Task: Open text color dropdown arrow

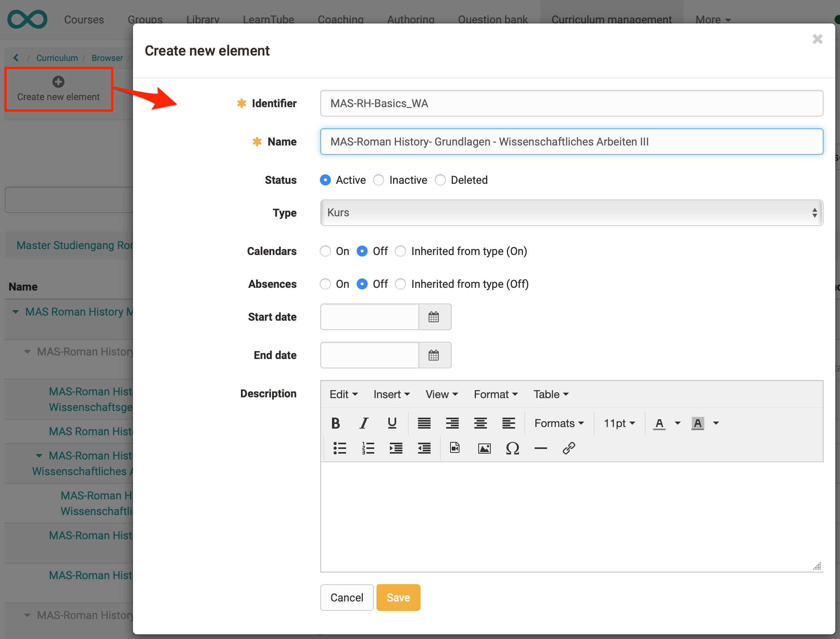Action: pyautogui.click(x=678, y=423)
